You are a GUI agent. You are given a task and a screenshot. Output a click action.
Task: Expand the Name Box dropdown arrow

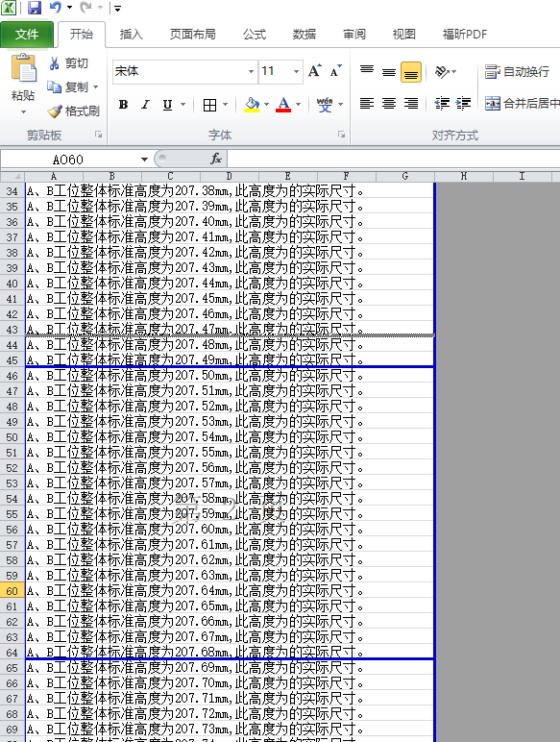point(144,160)
